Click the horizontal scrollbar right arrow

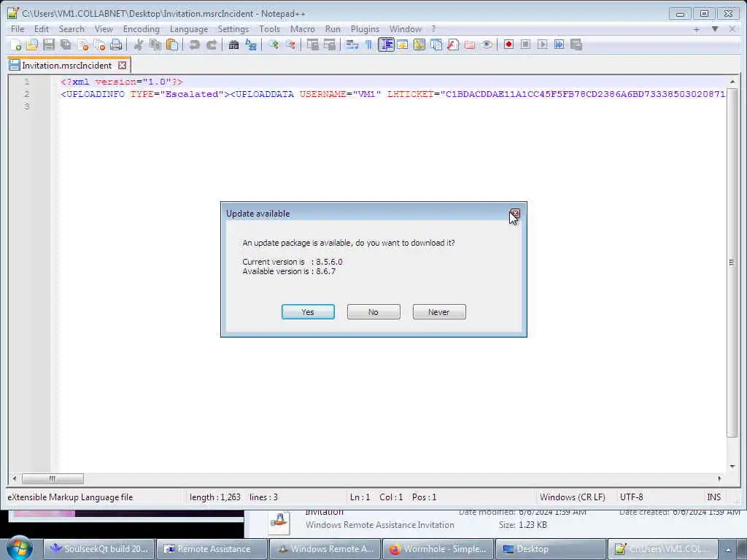(719, 478)
